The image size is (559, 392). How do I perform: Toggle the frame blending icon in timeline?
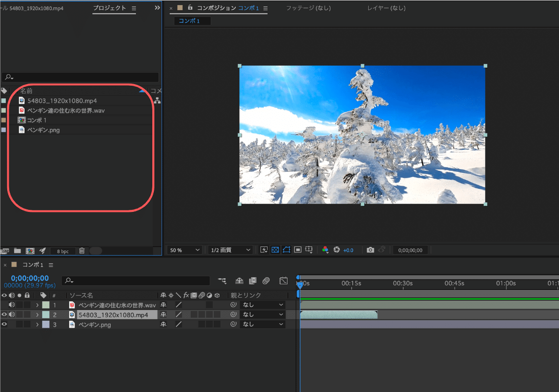pos(252,281)
